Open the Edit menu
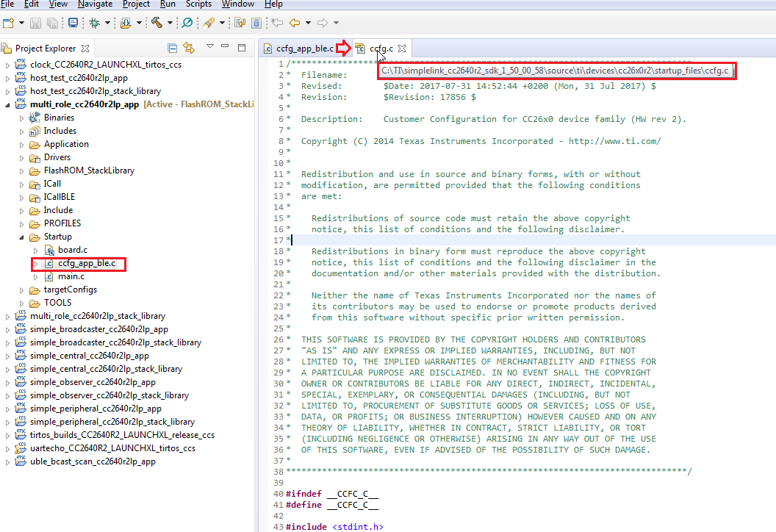This screenshot has width=776, height=532. click(x=31, y=4)
